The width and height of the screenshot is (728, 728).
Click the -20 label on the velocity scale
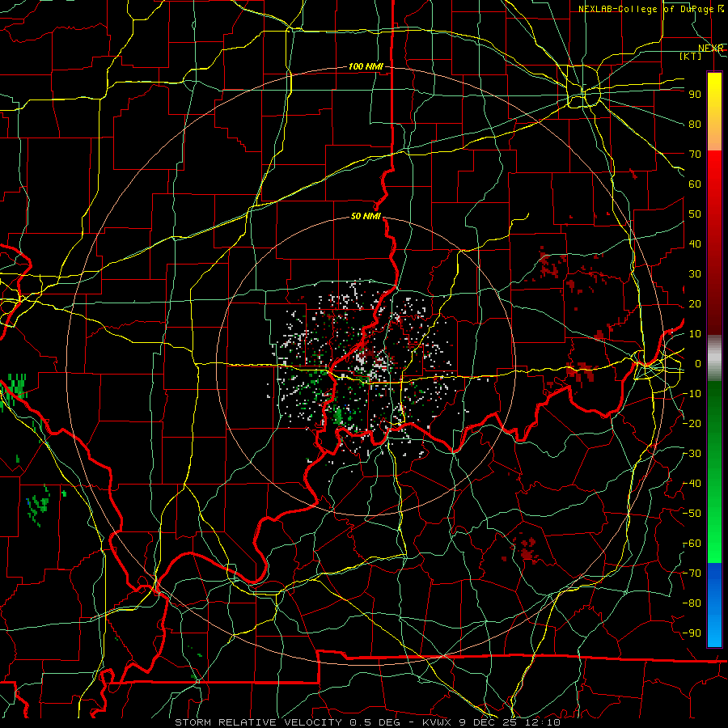tap(692, 423)
